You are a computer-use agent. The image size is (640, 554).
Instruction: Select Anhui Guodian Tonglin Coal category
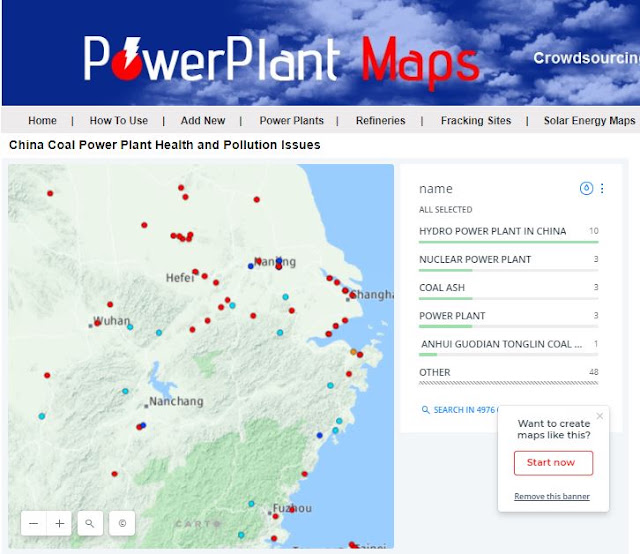(509, 347)
